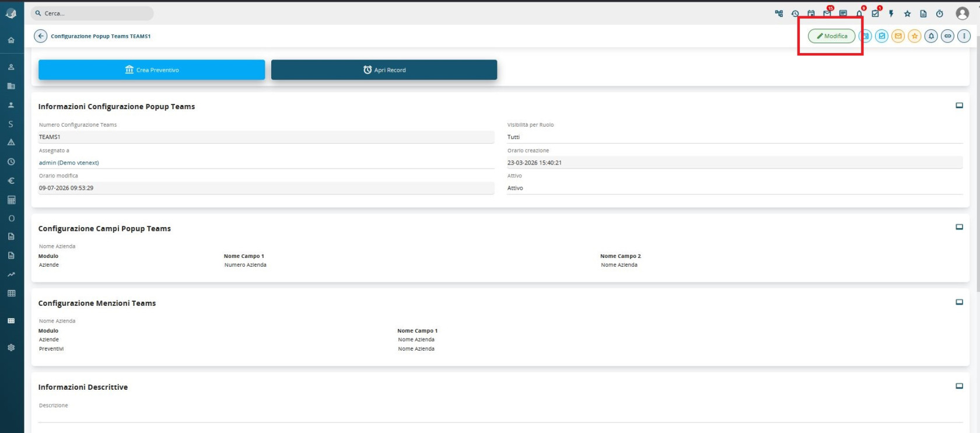
Task: Open the three-dots more actions button
Action: coord(964,36)
